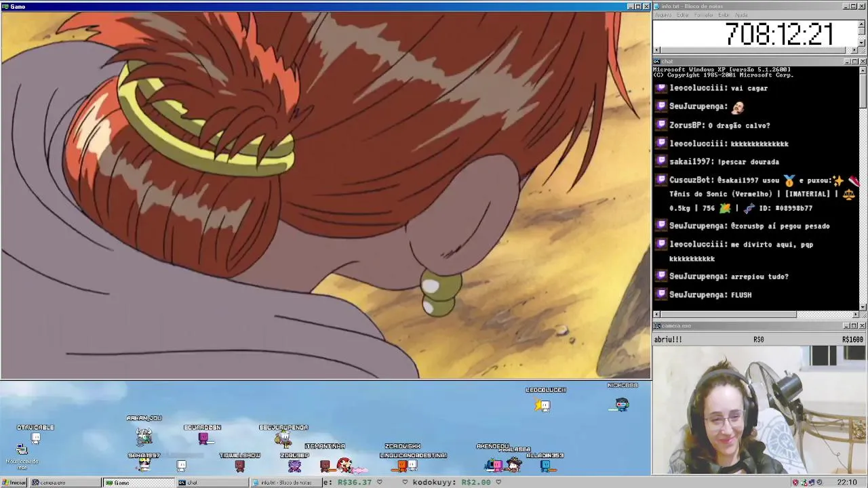Click the R$1600 goal in camera.exe

852,340
